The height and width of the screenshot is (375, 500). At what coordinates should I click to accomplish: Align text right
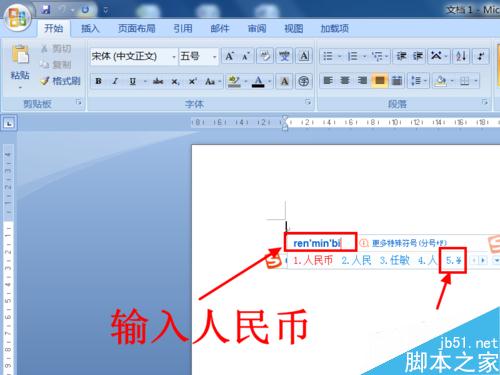point(362,81)
